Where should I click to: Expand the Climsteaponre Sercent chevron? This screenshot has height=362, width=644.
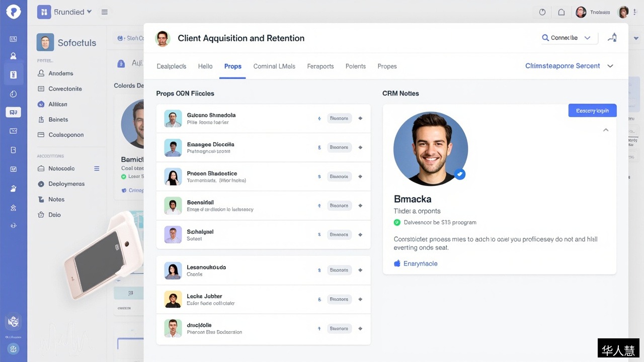click(610, 66)
